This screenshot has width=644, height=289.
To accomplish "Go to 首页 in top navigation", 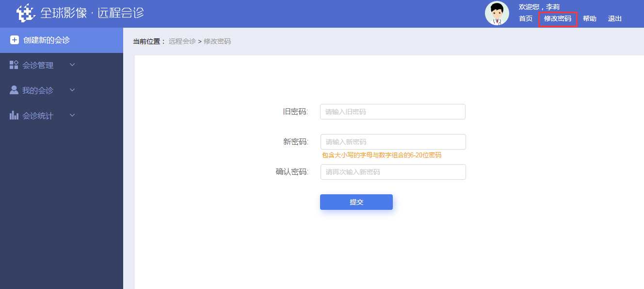I will point(526,19).
